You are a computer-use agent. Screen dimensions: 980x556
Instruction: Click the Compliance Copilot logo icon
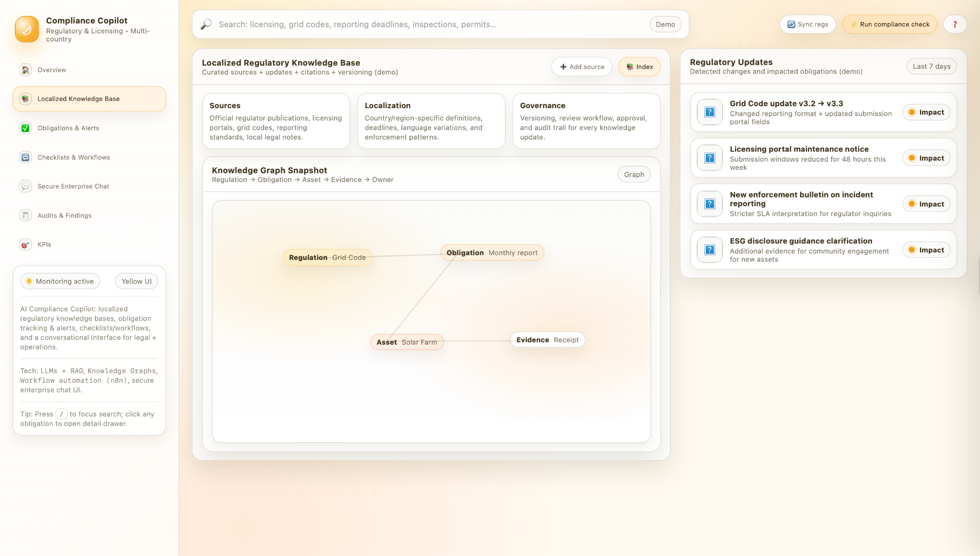(27, 29)
